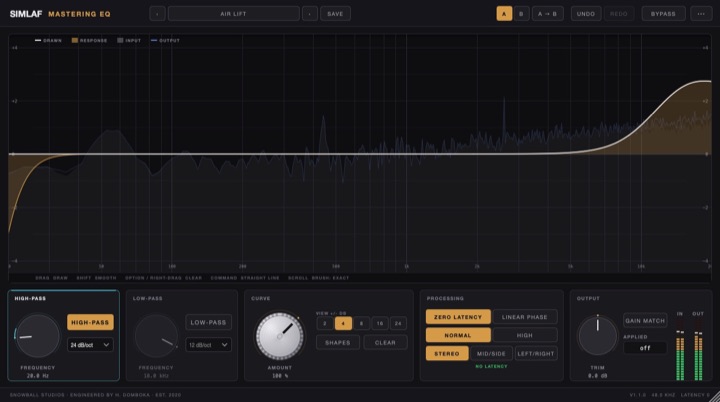
Task: Clear the drawn curve
Action: click(x=385, y=342)
